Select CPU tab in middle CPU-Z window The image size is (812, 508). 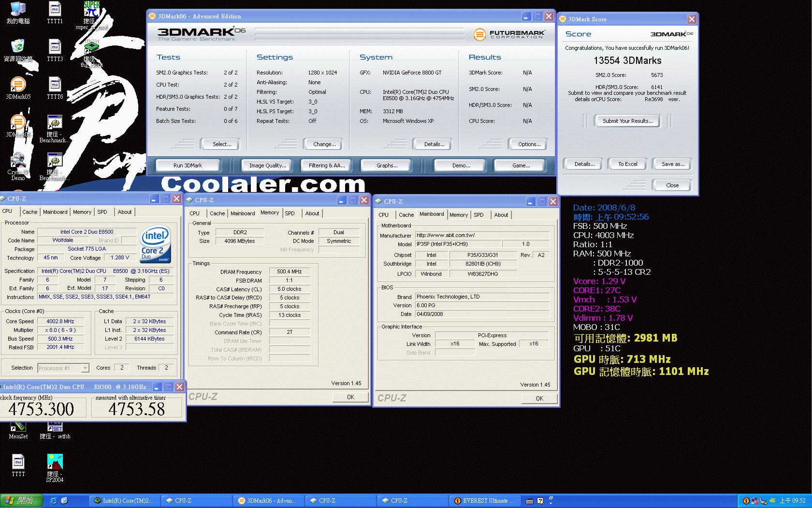tap(194, 213)
